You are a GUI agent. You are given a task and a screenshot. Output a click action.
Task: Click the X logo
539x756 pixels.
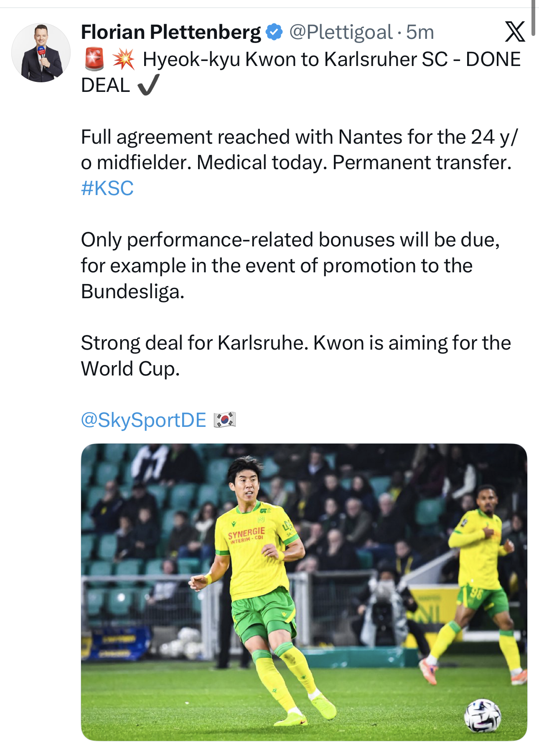coord(514,32)
